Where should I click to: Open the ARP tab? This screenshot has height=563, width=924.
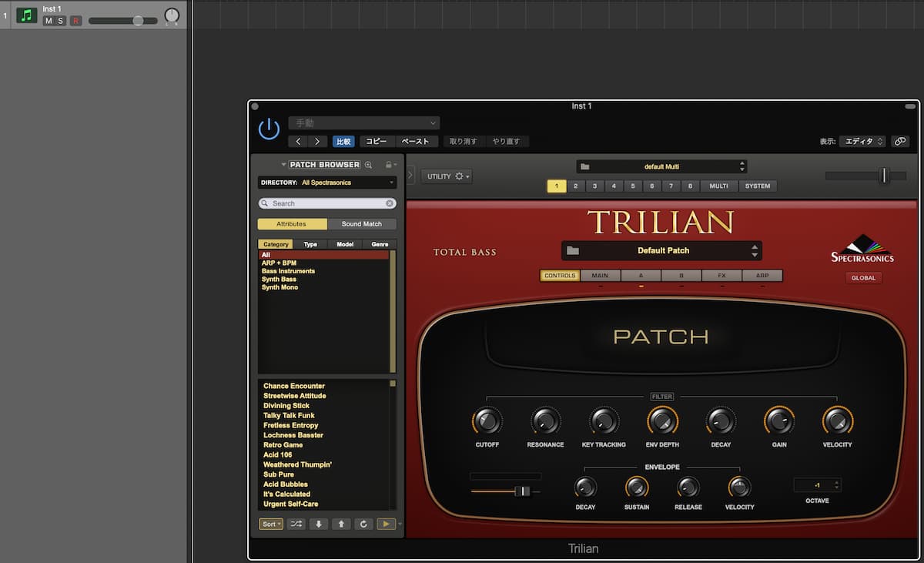click(762, 276)
